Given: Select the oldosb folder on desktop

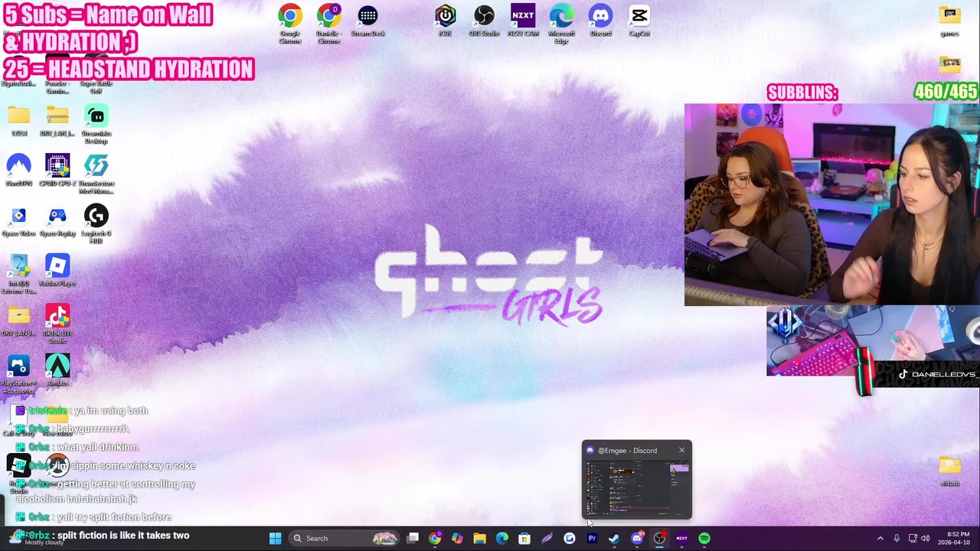Looking at the screenshot, I should tap(949, 471).
